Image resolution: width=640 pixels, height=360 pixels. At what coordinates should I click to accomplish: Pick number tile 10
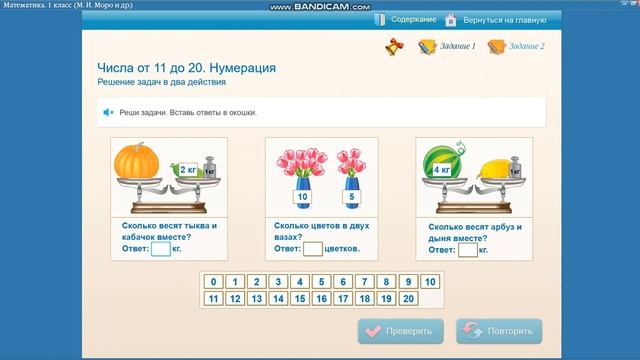point(430,282)
